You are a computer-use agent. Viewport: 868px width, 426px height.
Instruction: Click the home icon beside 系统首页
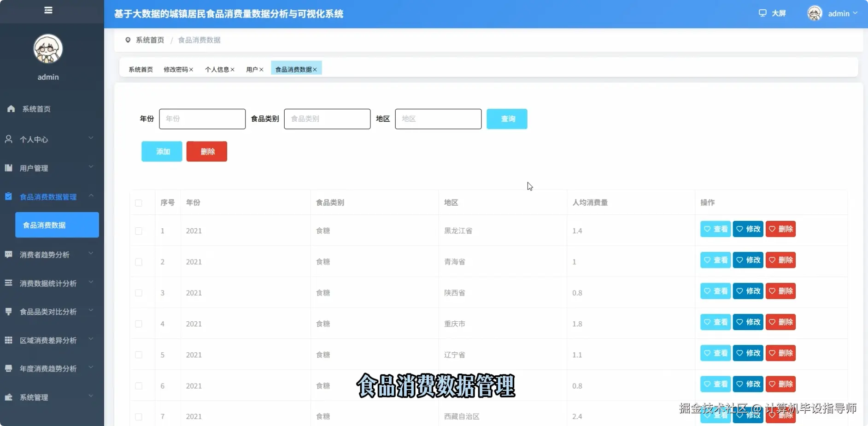(11, 109)
